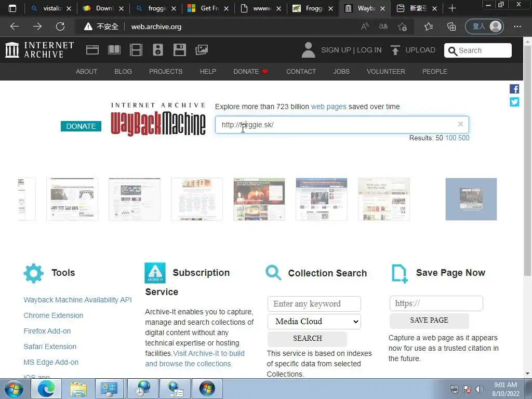Open the pumpkin candle site thumbnail
The width and height of the screenshot is (532, 399).
[x=259, y=199]
